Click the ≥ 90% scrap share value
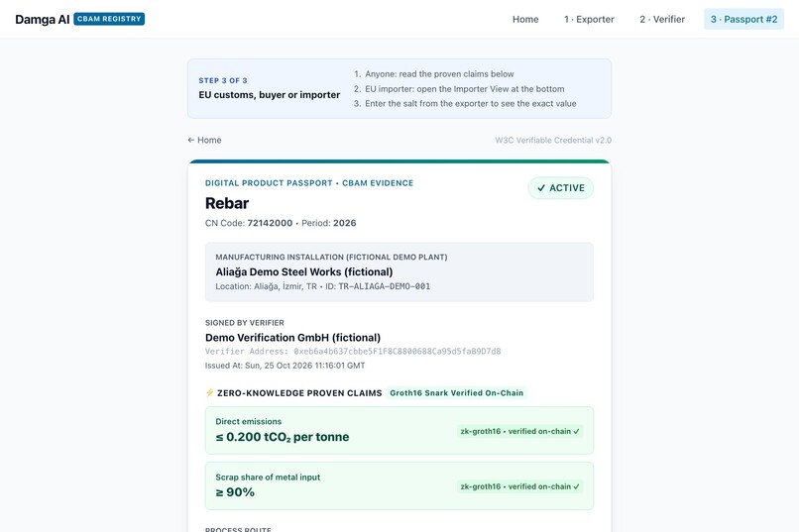The height and width of the screenshot is (532, 799). [x=235, y=492]
